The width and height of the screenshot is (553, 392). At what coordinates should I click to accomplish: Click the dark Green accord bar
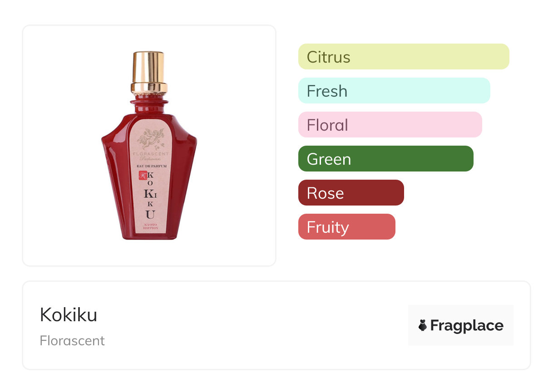coord(385,159)
